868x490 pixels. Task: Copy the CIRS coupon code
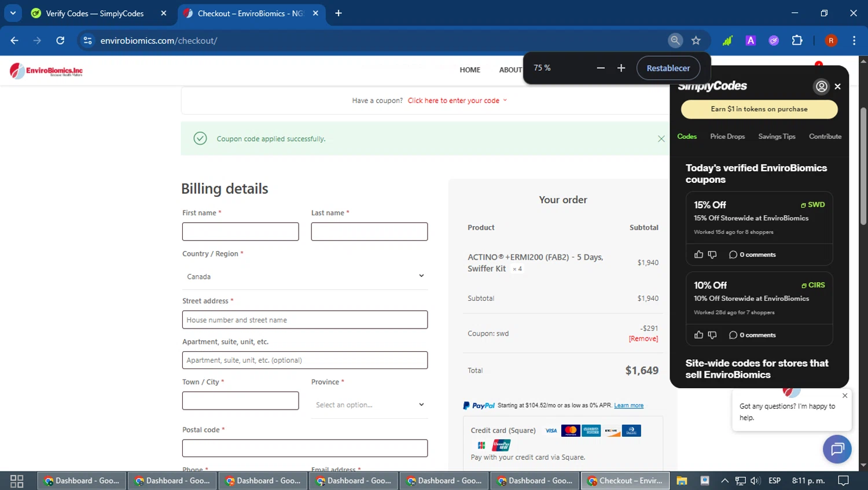click(813, 285)
